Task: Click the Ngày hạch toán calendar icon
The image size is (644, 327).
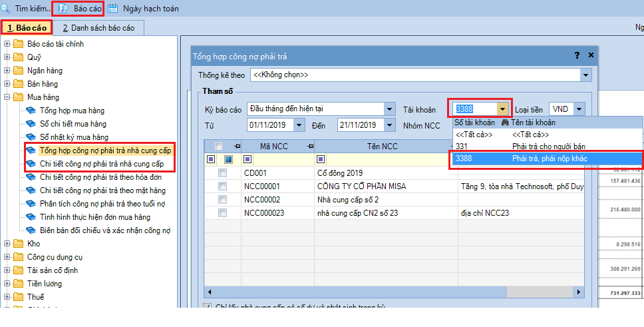Action: [112, 8]
